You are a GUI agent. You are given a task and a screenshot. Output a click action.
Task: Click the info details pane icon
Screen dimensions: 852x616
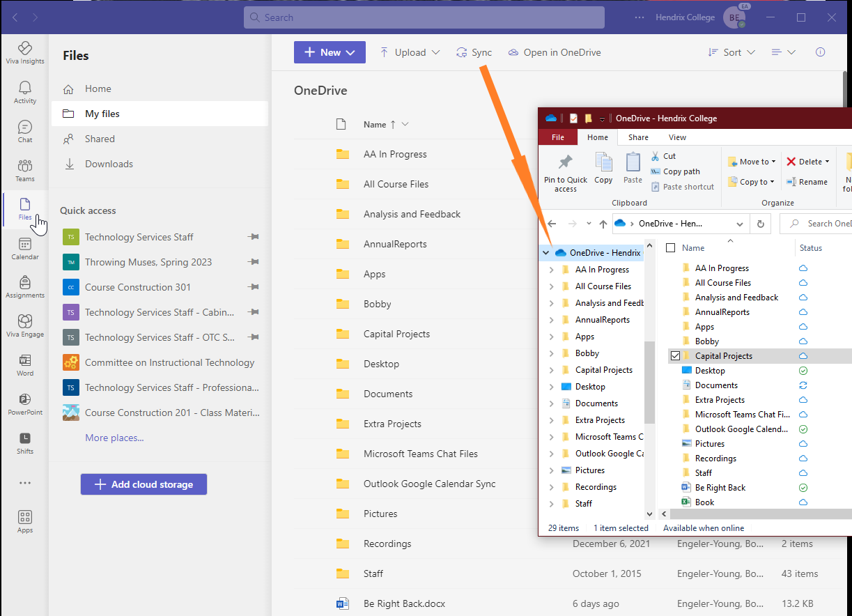pyautogui.click(x=820, y=52)
